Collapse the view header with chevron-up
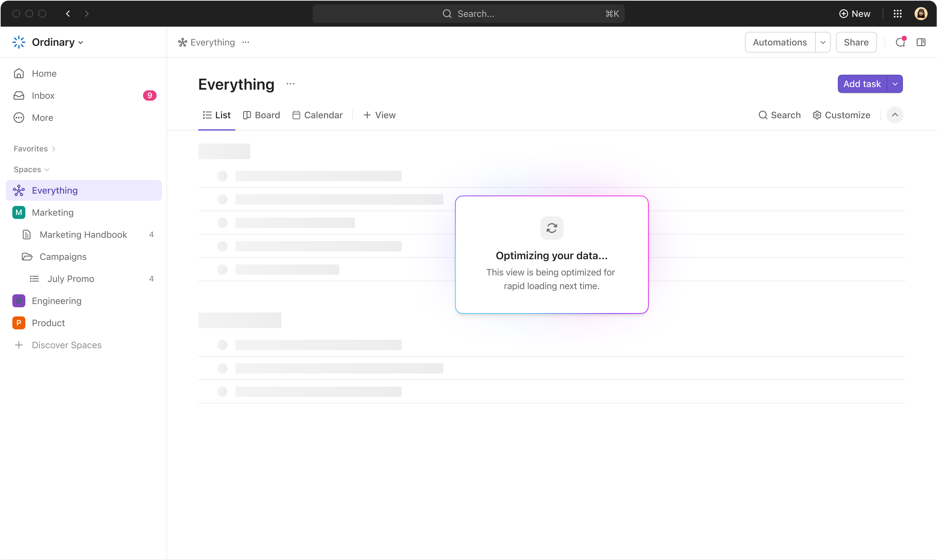The image size is (937, 560). (x=895, y=115)
